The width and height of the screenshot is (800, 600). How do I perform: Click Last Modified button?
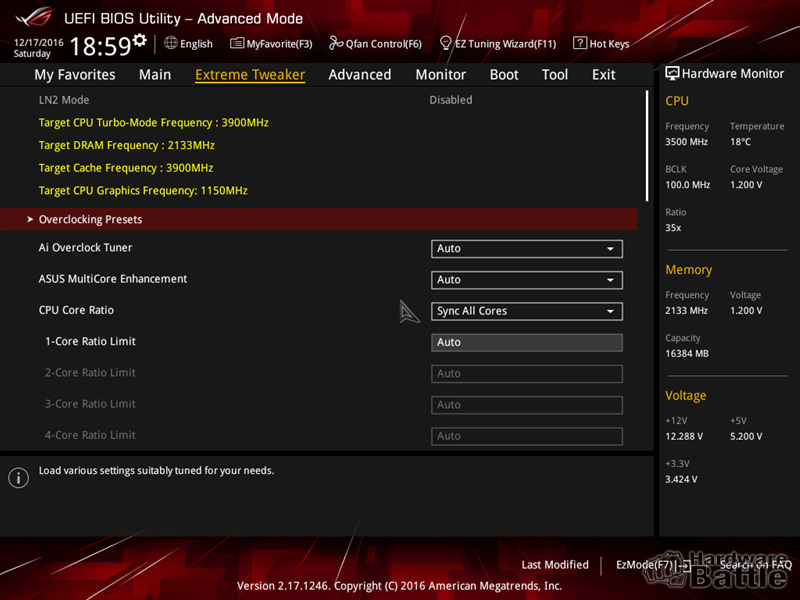(555, 565)
